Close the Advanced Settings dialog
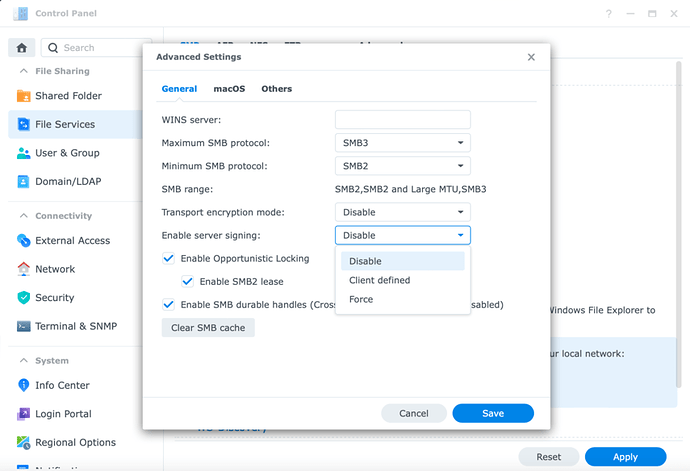Image resolution: width=690 pixels, height=471 pixels. pyautogui.click(x=531, y=57)
